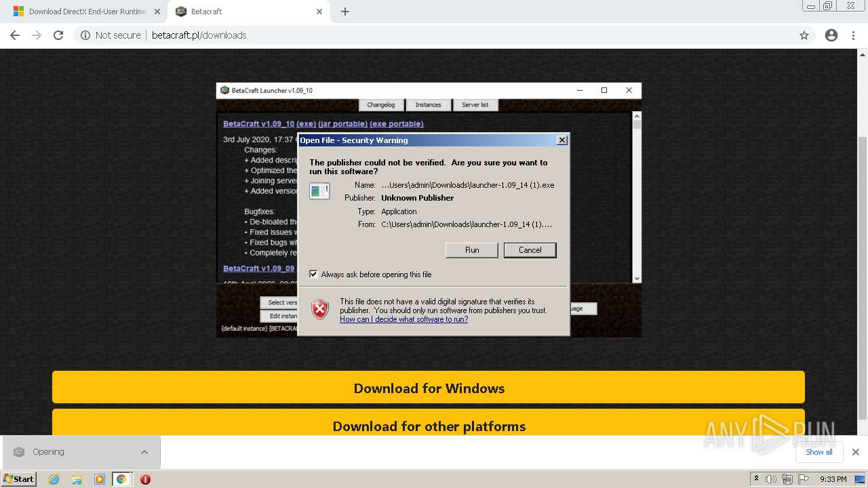The image size is (868, 488).
Task: Click Download for Windows button
Action: [429, 388]
